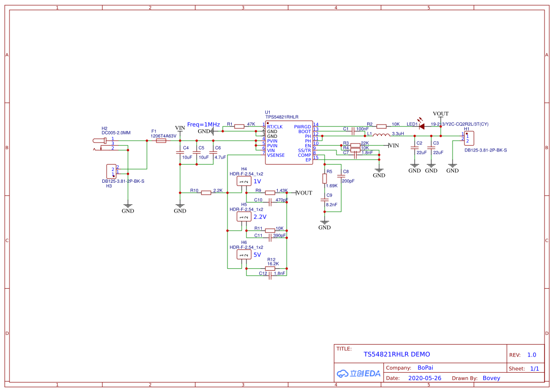554x392 pixels.
Task: Select the R10 2.2K resistor
Action: coord(206,193)
